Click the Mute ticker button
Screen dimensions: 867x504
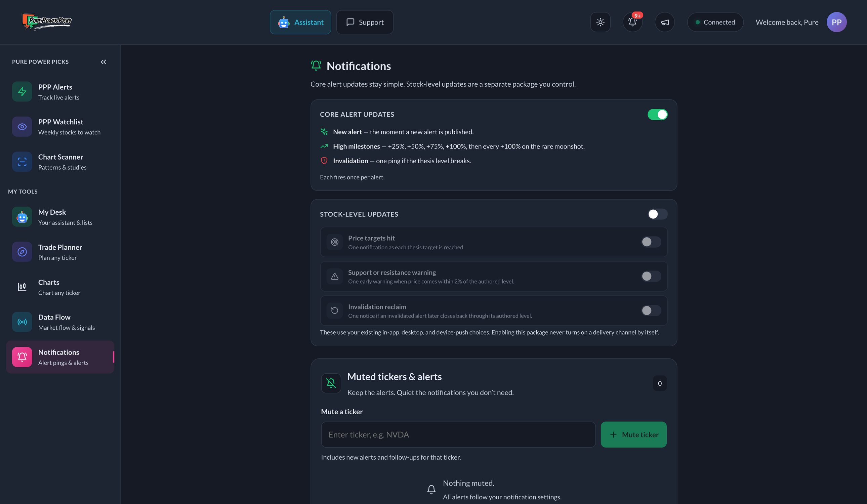(x=633, y=434)
